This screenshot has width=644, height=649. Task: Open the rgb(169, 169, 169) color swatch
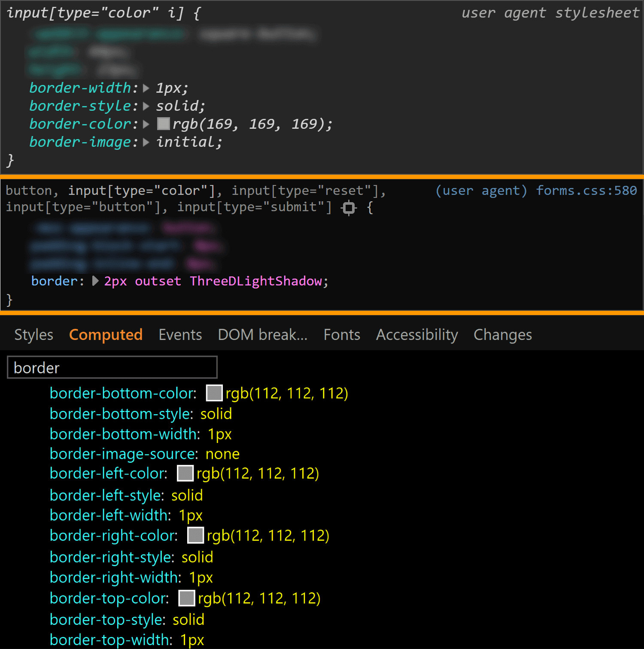tap(164, 124)
